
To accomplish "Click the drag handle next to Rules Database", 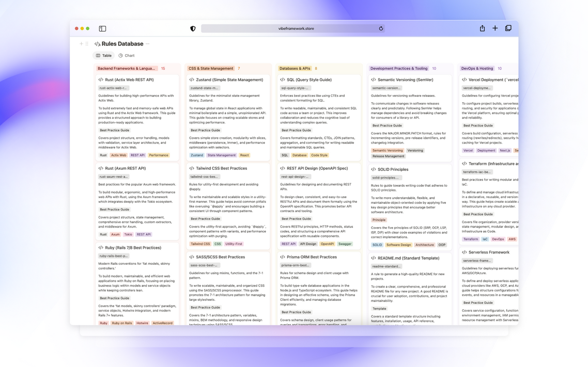I will click(x=87, y=44).
